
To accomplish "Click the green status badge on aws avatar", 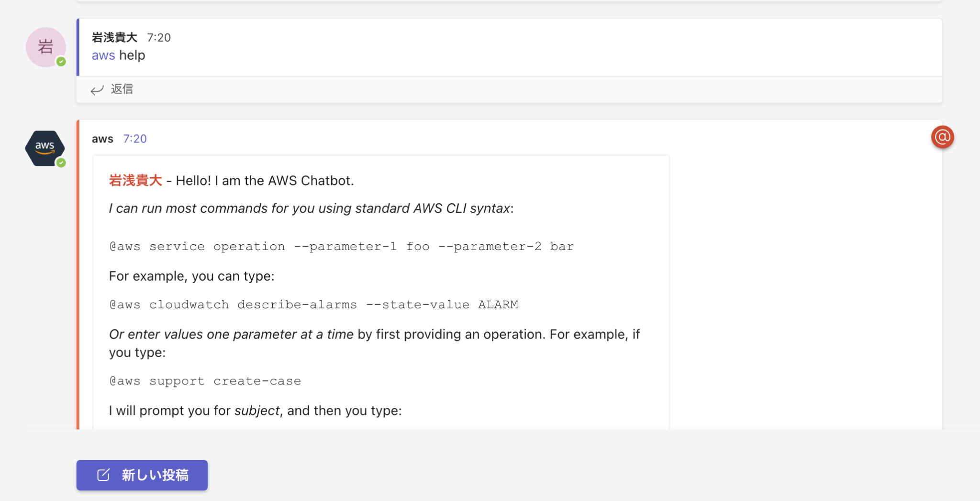I will click(x=61, y=162).
